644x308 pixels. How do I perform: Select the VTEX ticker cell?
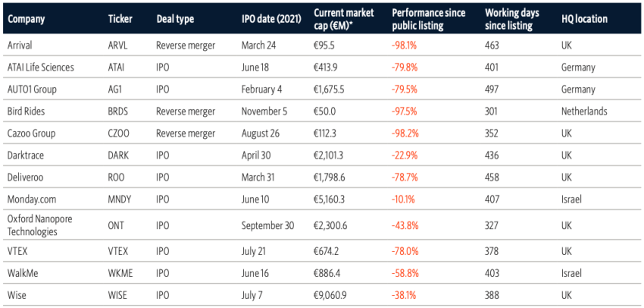coord(120,251)
